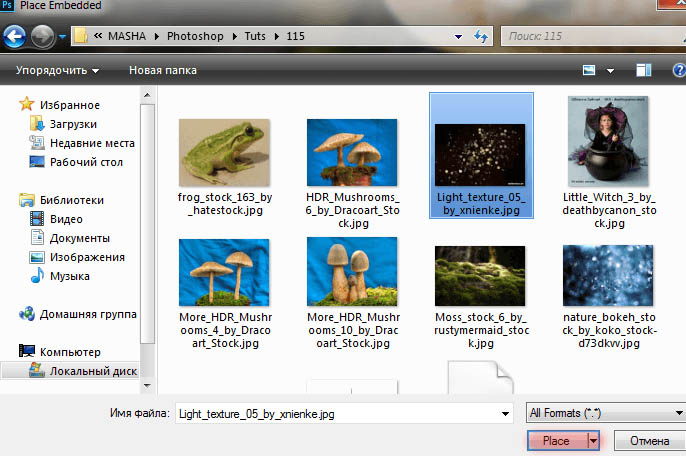
Task: Click the folder icon in address bar
Action: [x=81, y=36]
